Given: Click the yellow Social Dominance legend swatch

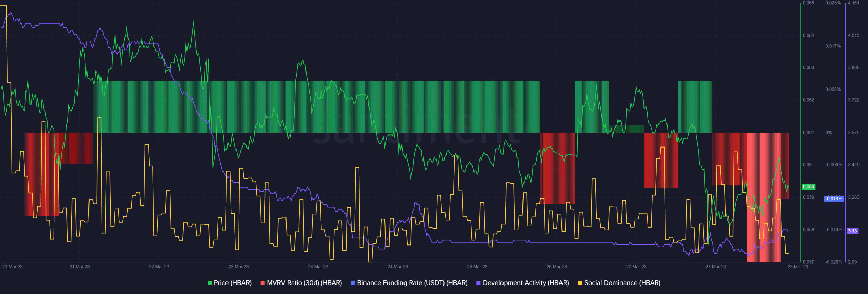Looking at the screenshot, I should 580,283.
